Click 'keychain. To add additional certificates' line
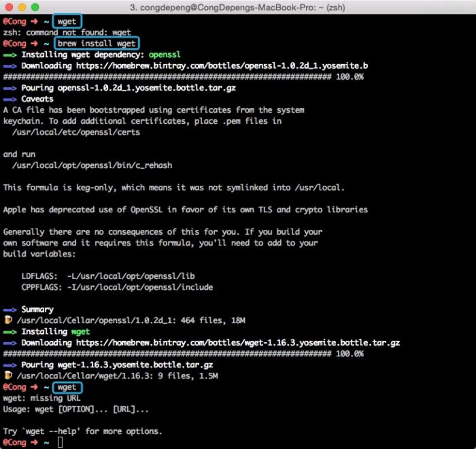476x449 pixels. 142,121
